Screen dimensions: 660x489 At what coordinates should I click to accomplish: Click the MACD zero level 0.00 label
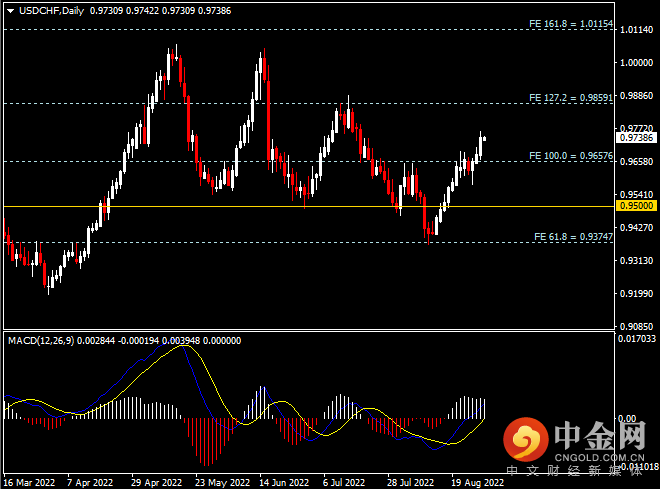(627, 419)
